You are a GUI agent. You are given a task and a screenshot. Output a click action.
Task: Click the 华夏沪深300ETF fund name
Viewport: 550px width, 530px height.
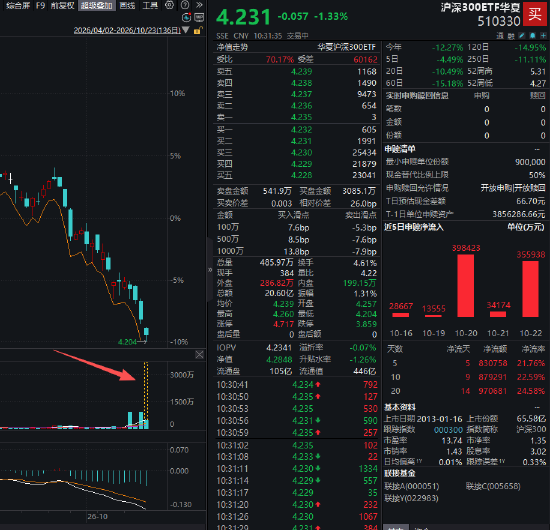[347, 47]
